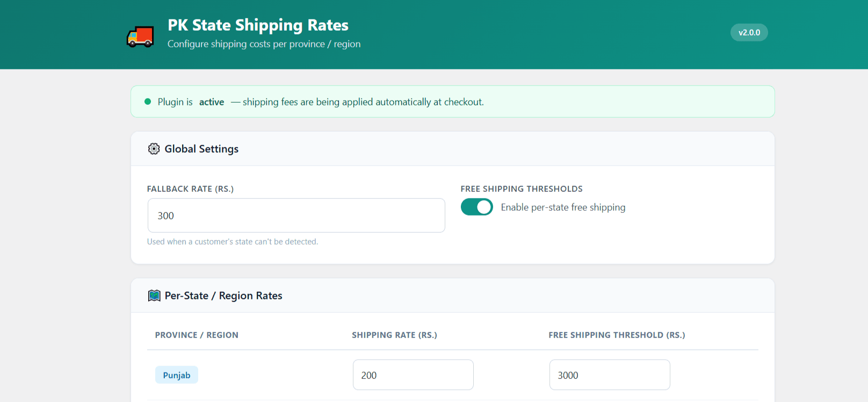
Task: Focus the Fallback Rate input field
Action: [296, 216]
